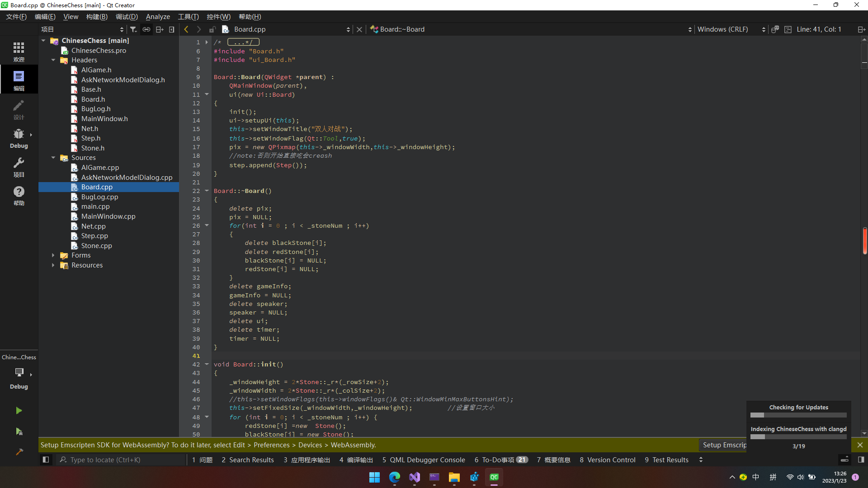This screenshot has height=488, width=868.
Task: Close the project side pane
Action: click(172, 29)
